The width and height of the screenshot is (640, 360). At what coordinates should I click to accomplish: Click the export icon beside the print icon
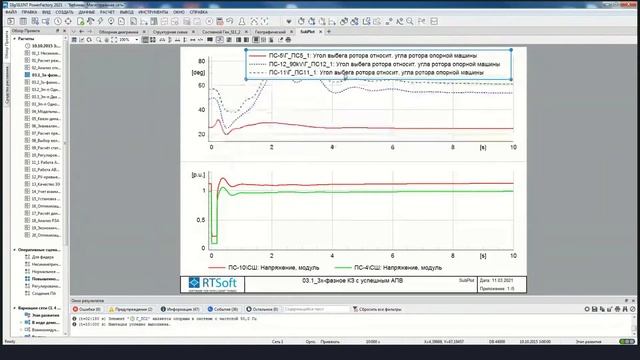[x=280, y=40]
